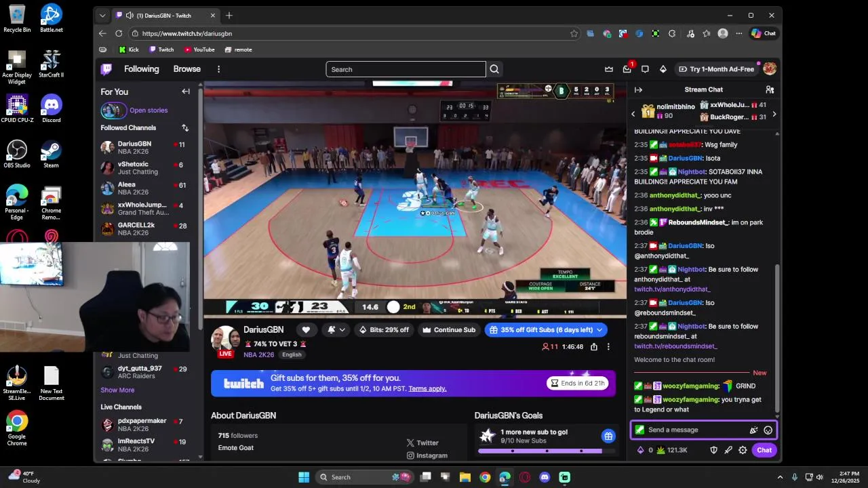Collapse the For You sidebar
868x488 pixels.
pos(186,91)
